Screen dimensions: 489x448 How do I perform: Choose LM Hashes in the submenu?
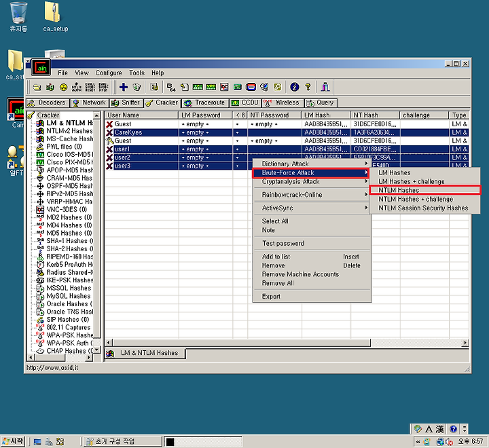tap(425, 172)
